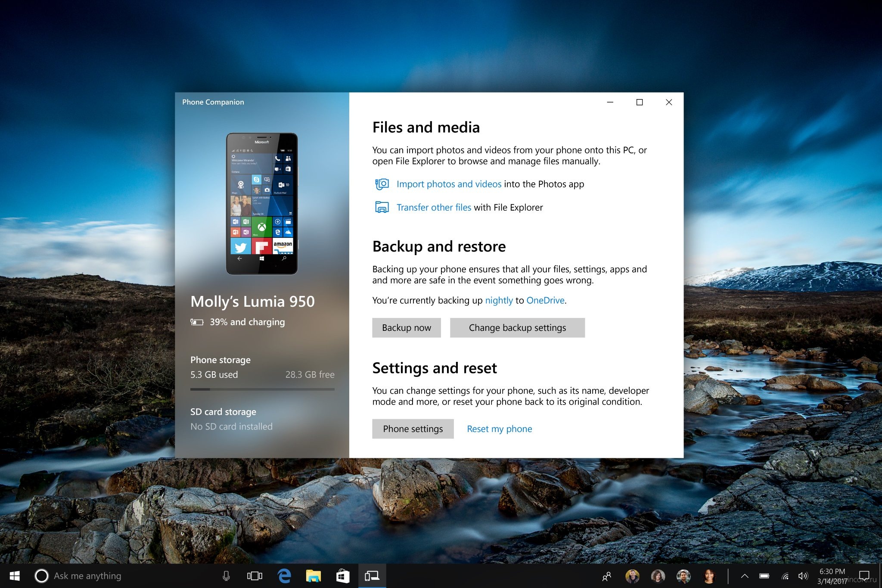Click the phone storage usage bar
882x588 pixels.
[x=262, y=389]
